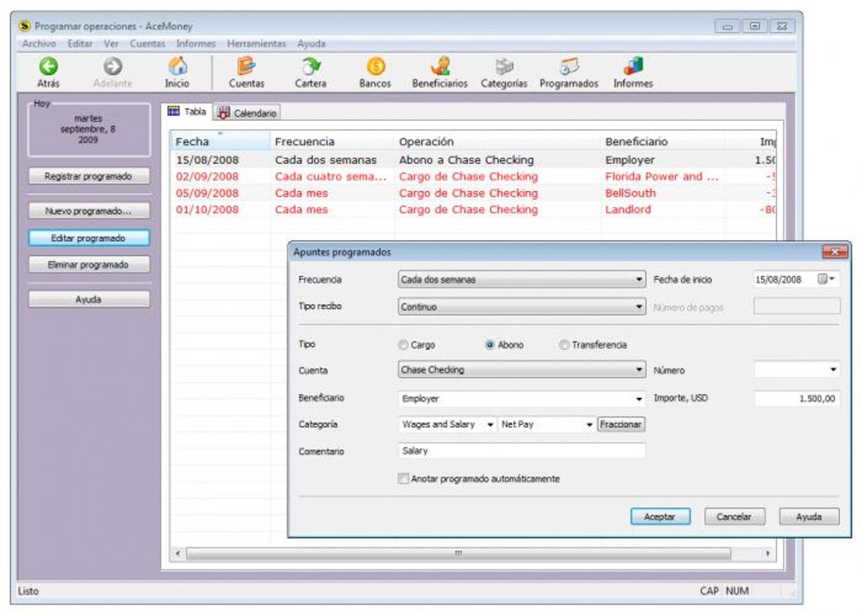
Task: Open the Beneficiarios toolbar icon
Action: coord(439,66)
